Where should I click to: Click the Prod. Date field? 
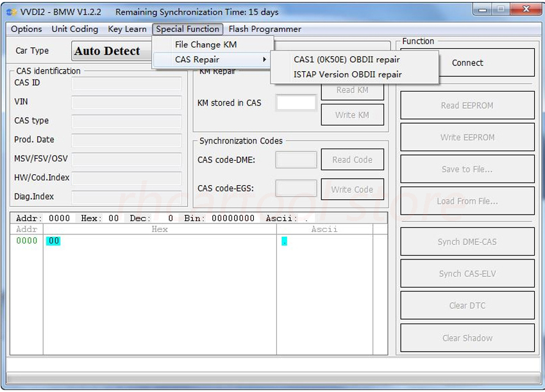tap(126, 141)
